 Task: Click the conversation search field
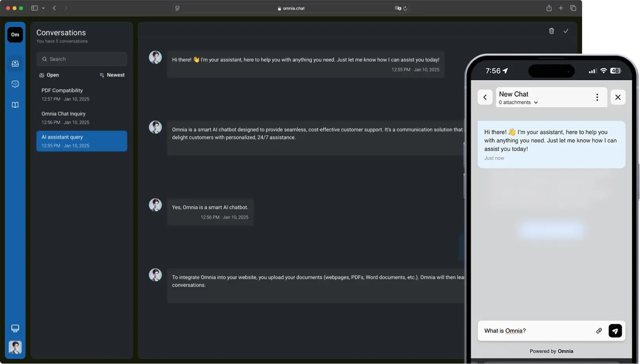pos(81,59)
